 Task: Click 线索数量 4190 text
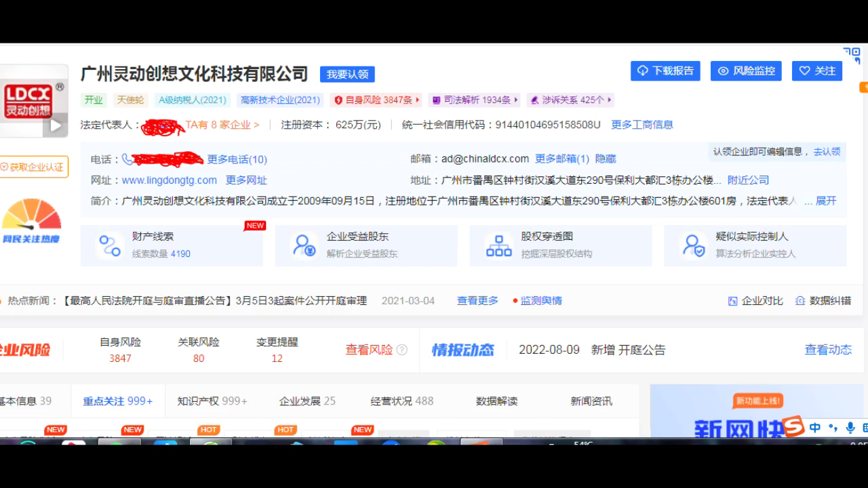tap(161, 254)
